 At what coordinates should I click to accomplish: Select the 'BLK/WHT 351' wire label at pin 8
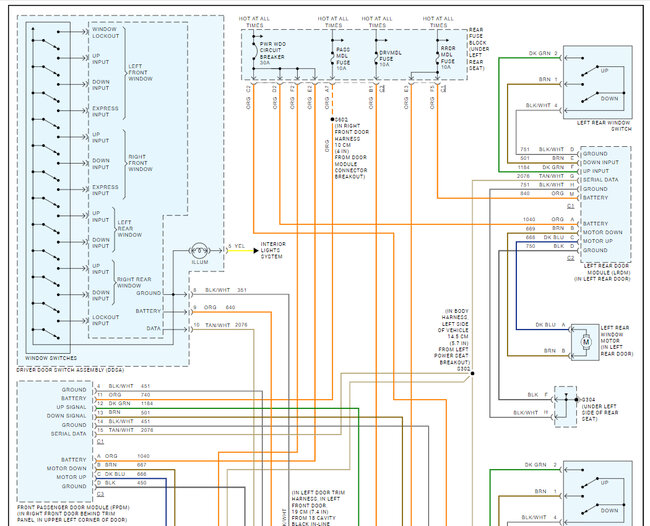pyautogui.click(x=220, y=290)
